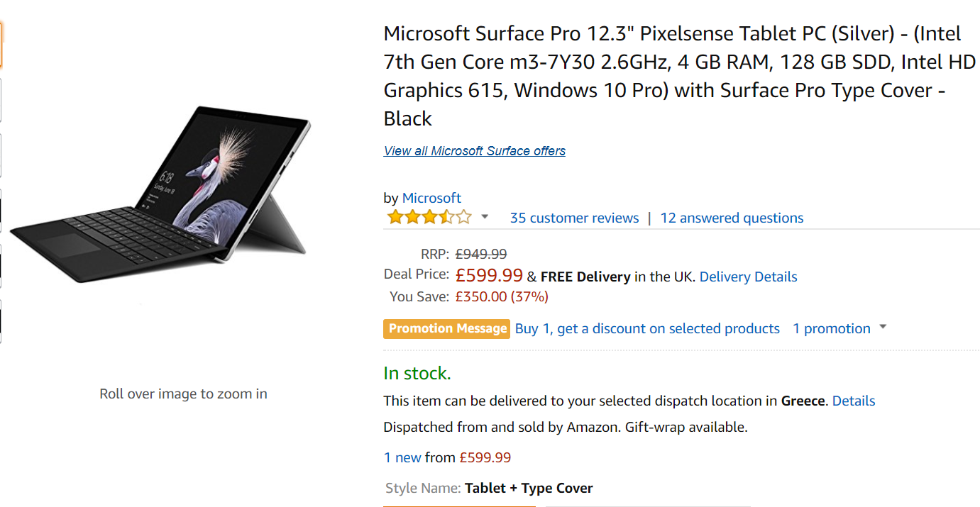The image size is (980, 507).
Task: Click the orange Promotion Message badge
Action: 446,328
